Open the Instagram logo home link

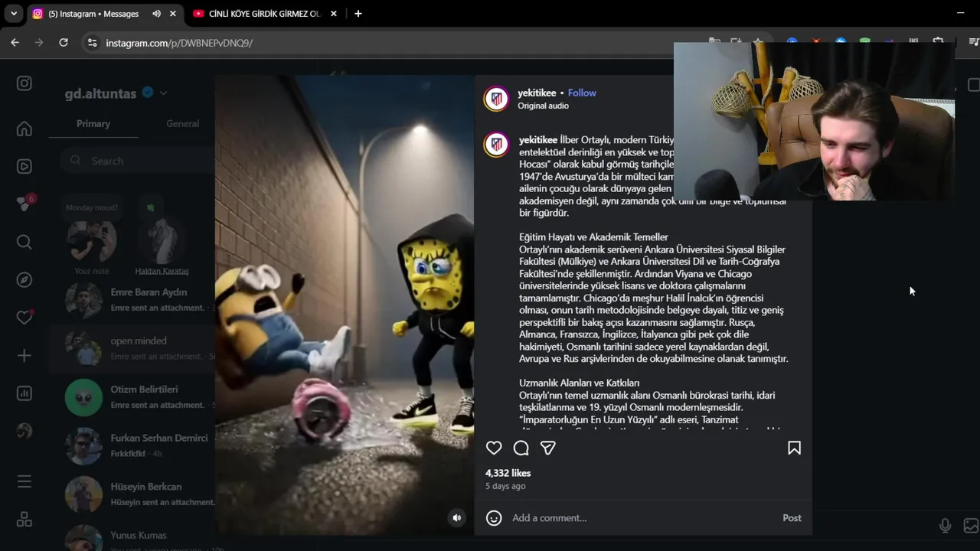click(x=24, y=83)
